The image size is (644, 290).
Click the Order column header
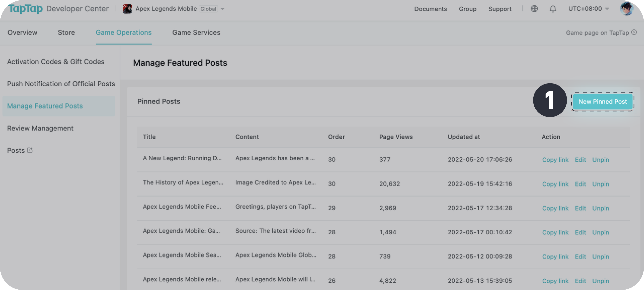[336, 137]
